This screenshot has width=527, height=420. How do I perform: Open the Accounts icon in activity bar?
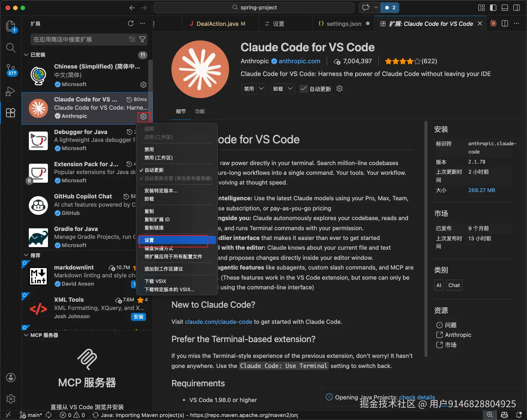(10, 377)
